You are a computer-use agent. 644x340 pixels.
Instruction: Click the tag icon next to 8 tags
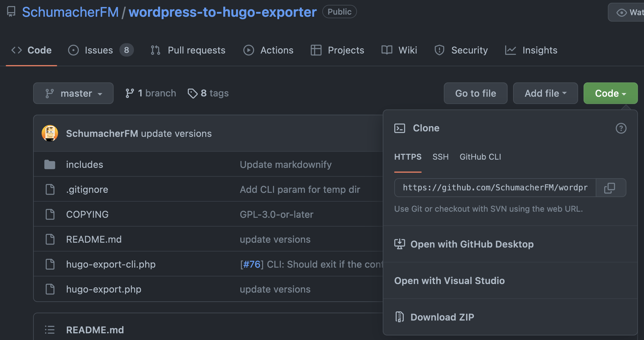[x=193, y=94]
